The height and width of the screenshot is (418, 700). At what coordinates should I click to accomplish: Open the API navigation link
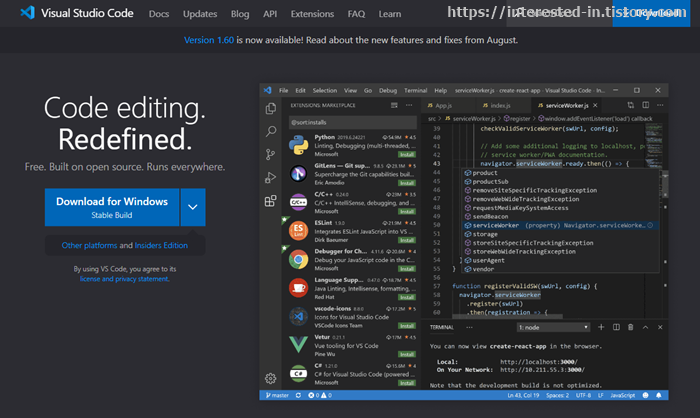click(x=270, y=14)
